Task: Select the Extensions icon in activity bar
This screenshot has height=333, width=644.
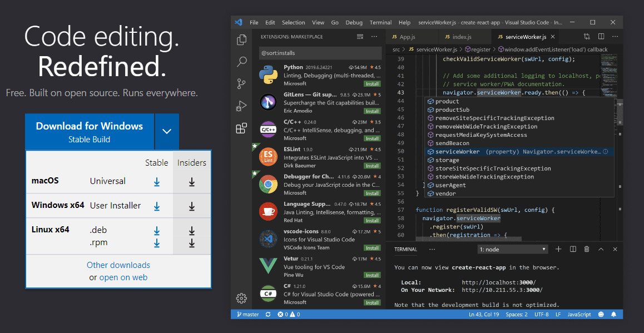Action: point(241,128)
